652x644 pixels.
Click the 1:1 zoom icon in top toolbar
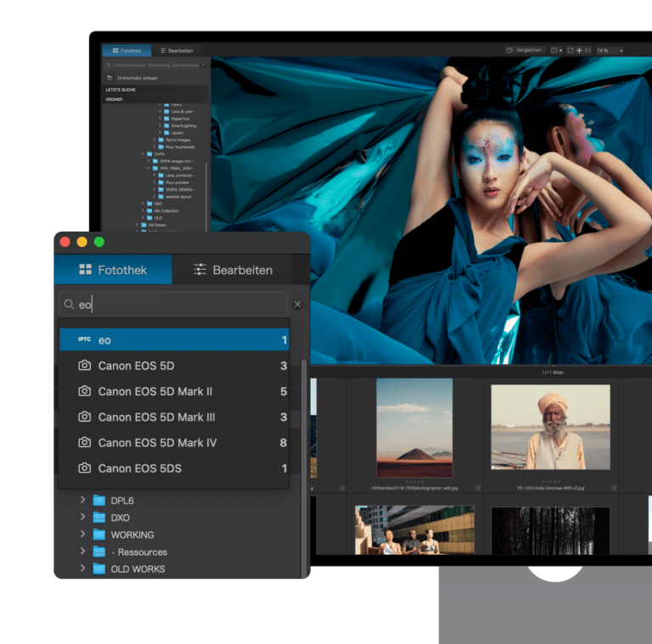coord(587,51)
